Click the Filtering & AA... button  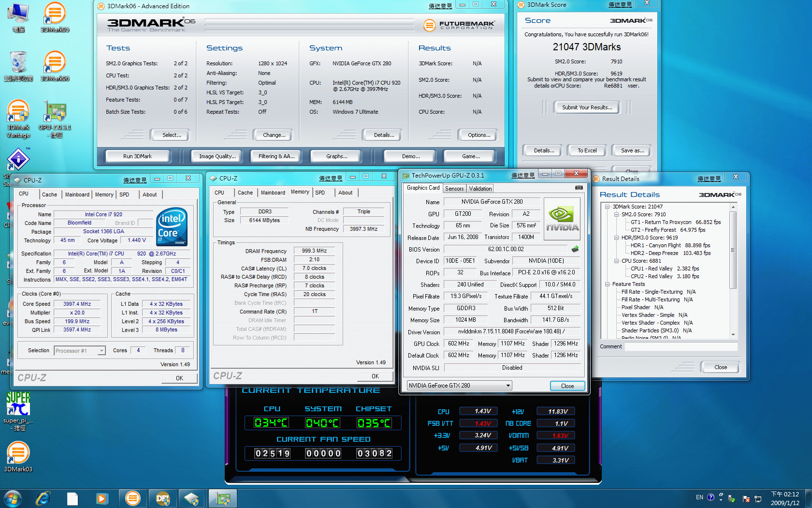click(276, 156)
